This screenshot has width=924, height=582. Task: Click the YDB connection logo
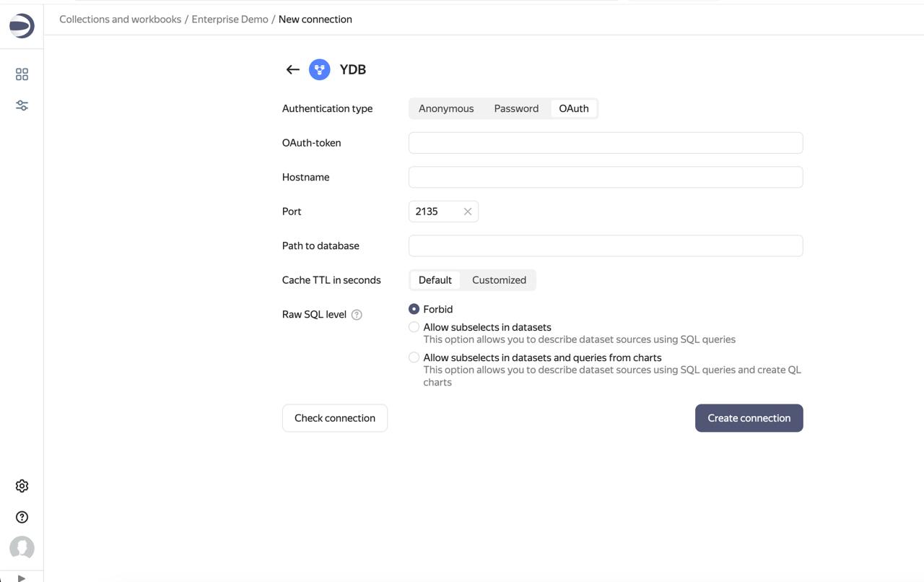point(318,69)
